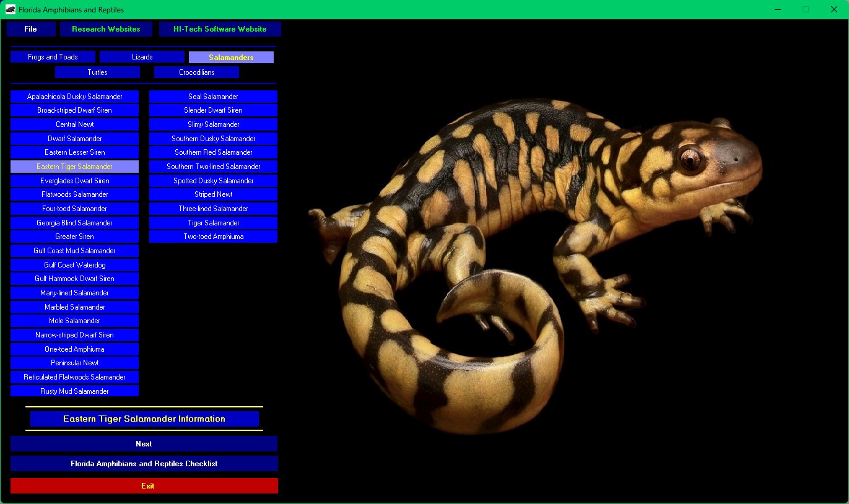This screenshot has height=504, width=849.
Task: Switch to Frogs and Toads category
Action: [53, 57]
